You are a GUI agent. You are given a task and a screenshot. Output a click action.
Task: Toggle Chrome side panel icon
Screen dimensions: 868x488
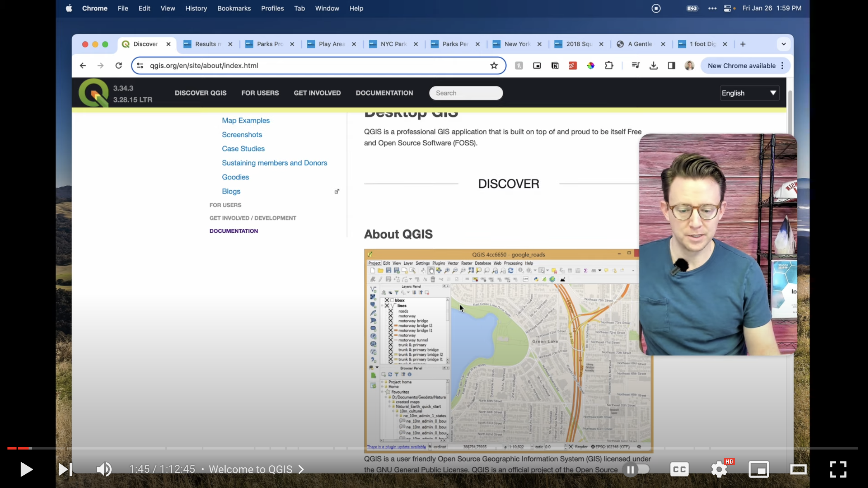pyautogui.click(x=671, y=65)
